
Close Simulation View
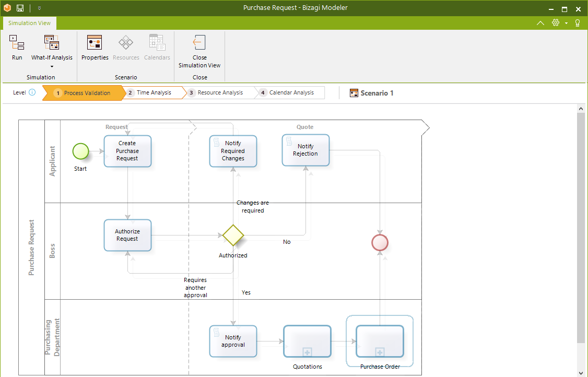click(x=199, y=51)
